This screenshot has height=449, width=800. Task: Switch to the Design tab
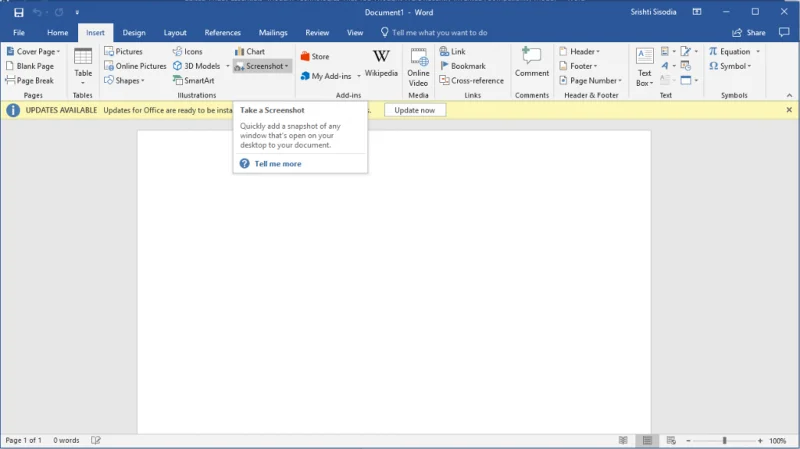coord(134,33)
